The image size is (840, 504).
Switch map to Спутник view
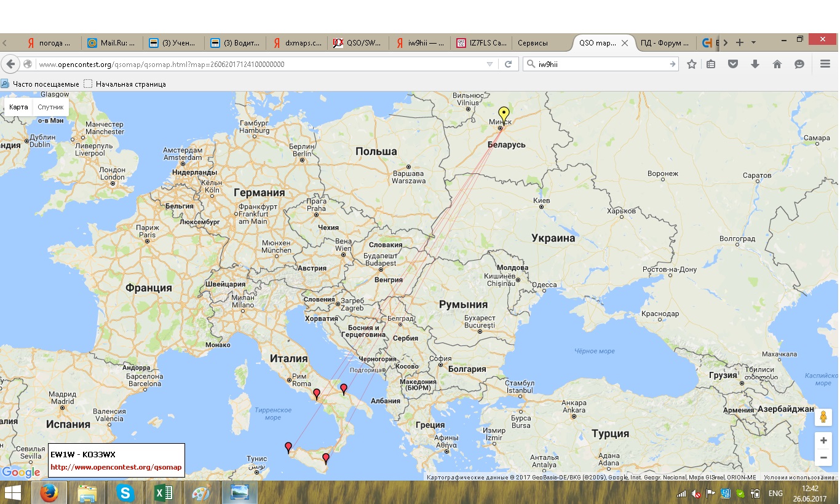(x=50, y=107)
